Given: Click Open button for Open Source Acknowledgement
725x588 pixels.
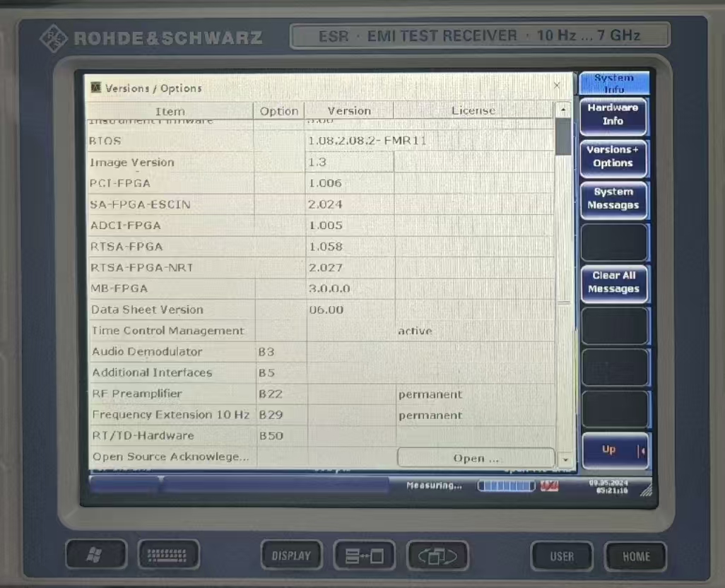Looking at the screenshot, I should [x=475, y=458].
